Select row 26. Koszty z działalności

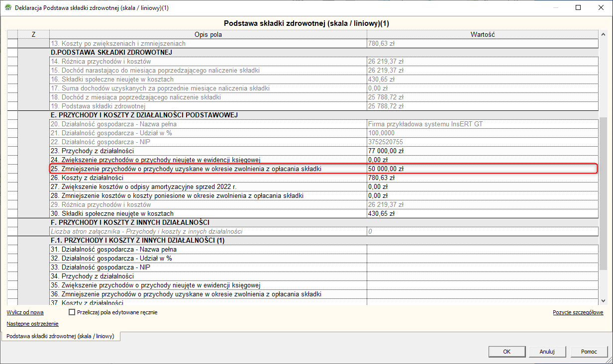point(208,178)
